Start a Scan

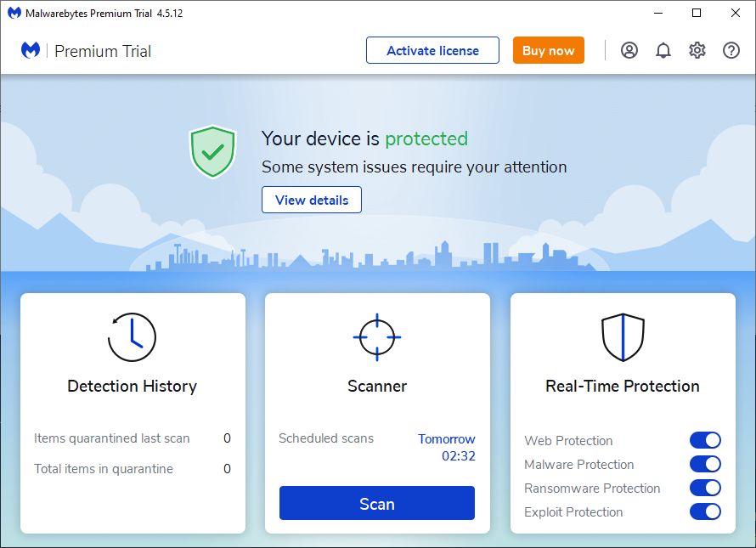376,503
